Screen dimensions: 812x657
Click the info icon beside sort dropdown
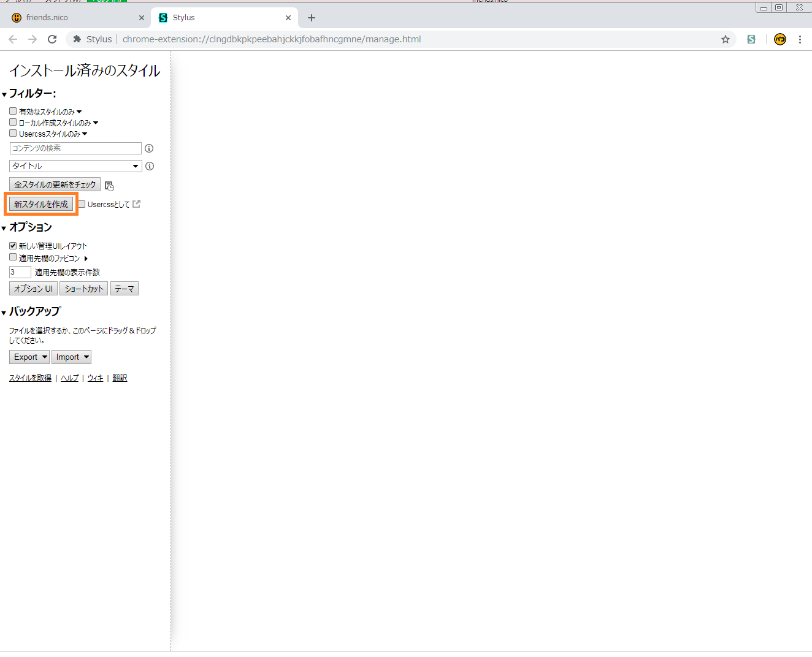[x=150, y=166]
